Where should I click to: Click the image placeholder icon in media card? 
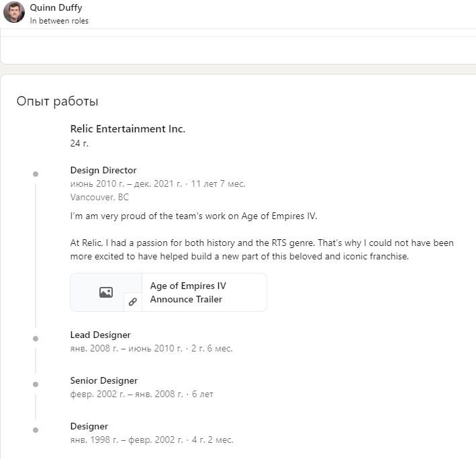105,292
